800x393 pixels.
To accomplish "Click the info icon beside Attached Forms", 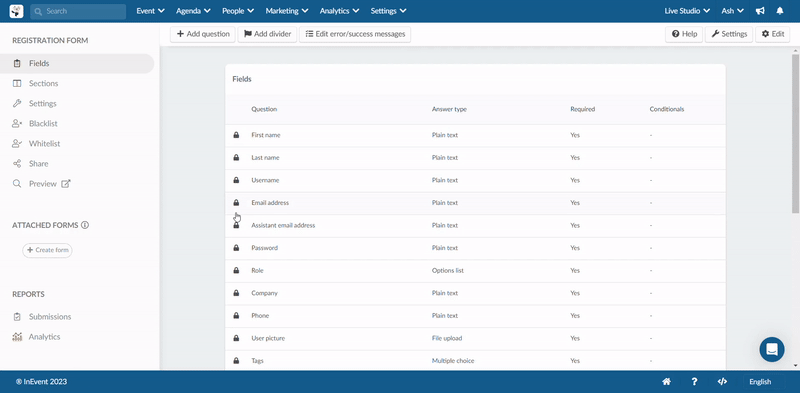I will point(85,225).
